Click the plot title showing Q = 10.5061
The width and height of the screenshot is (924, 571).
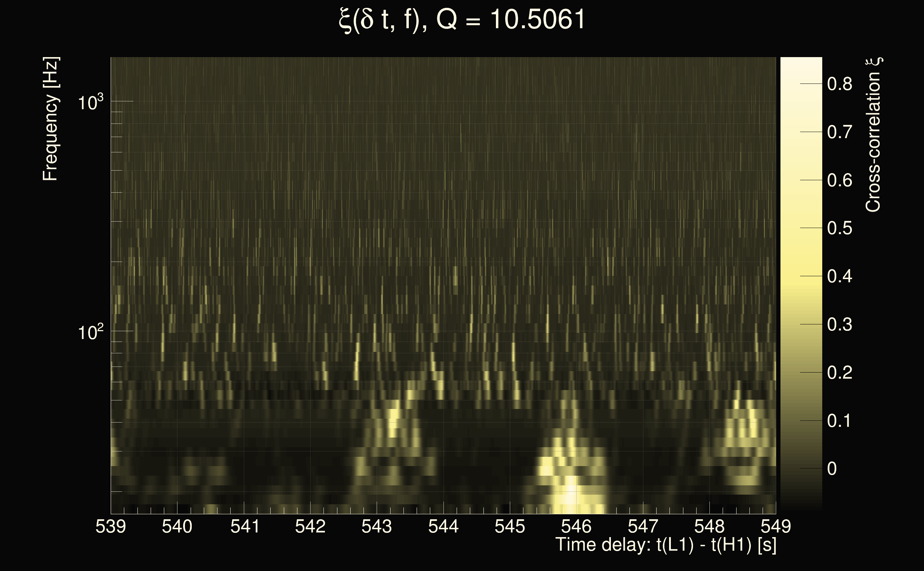462,20
